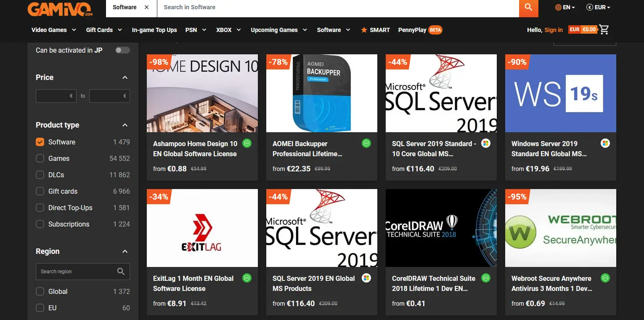Click the region search magnifier icon
The width and height of the screenshot is (644, 320).
coord(121,272)
